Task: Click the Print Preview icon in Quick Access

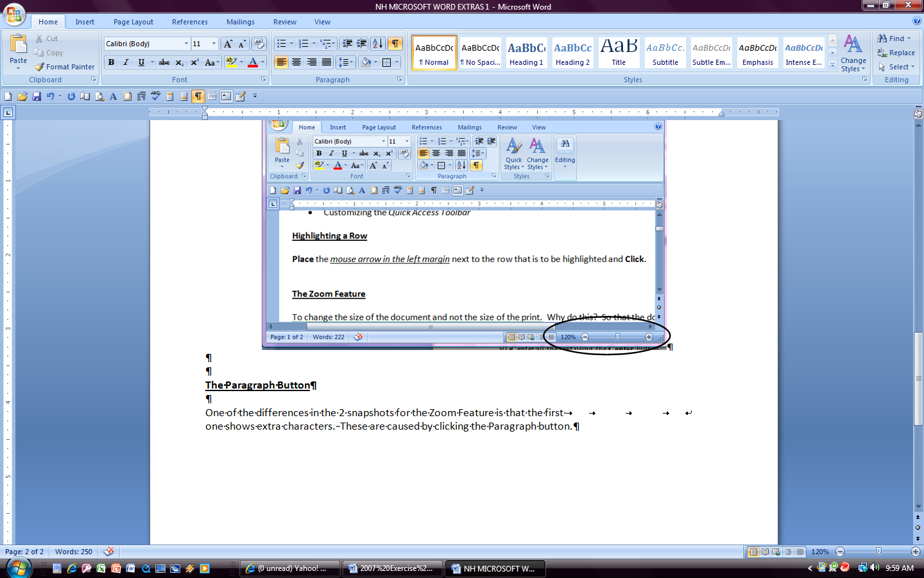Action: [99, 96]
